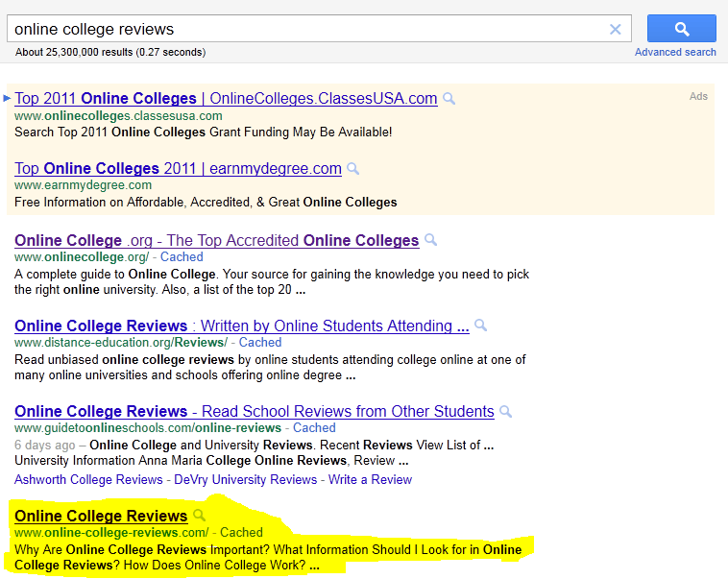Screen dimensions: 728x579
Task: Click the Ads label
Action: pos(698,96)
